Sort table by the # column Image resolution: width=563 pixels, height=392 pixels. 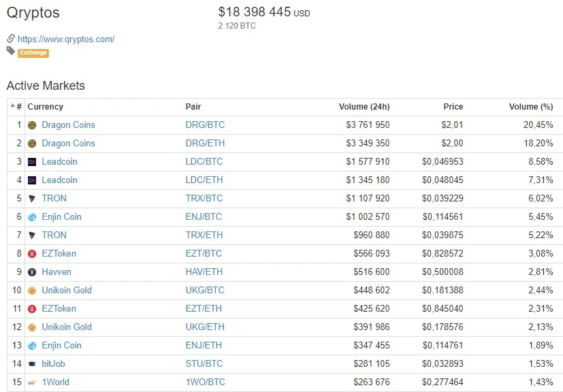pyautogui.click(x=16, y=107)
